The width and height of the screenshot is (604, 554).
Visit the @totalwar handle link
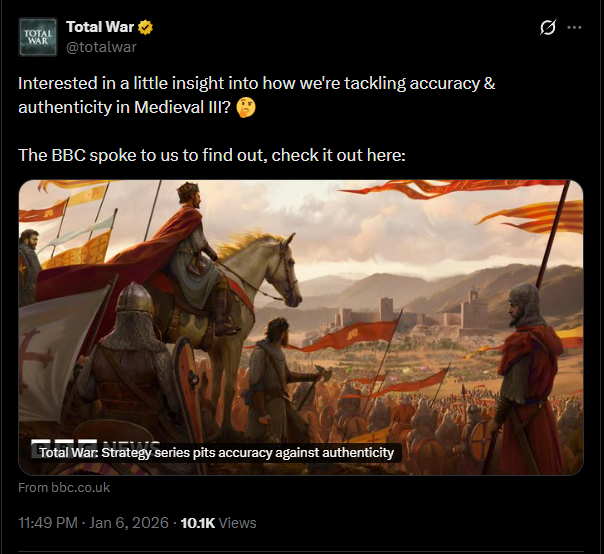[101, 46]
